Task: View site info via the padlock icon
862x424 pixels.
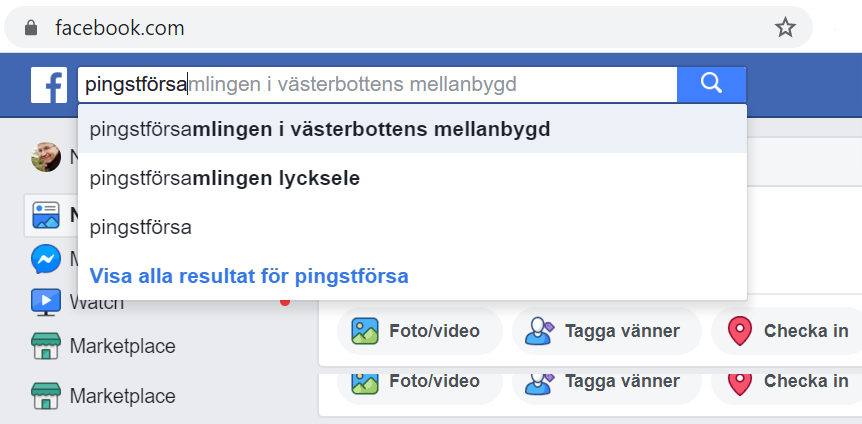Action: click(33, 28)
